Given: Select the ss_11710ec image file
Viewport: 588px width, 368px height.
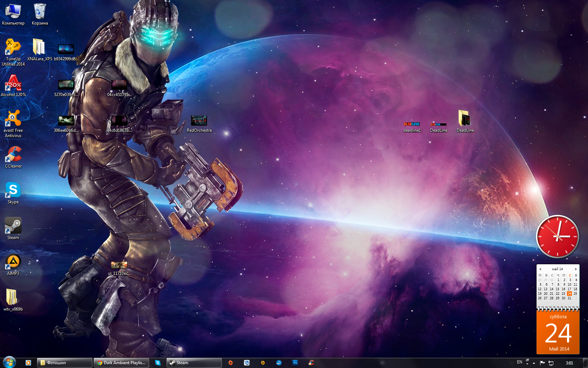Looking at the screenshot, I should tap(119, 268).
